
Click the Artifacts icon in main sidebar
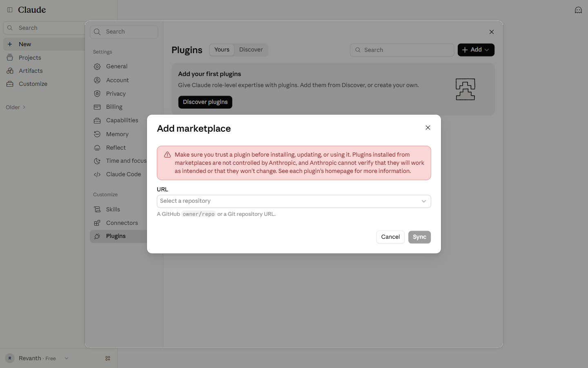(x=10, y=71)
